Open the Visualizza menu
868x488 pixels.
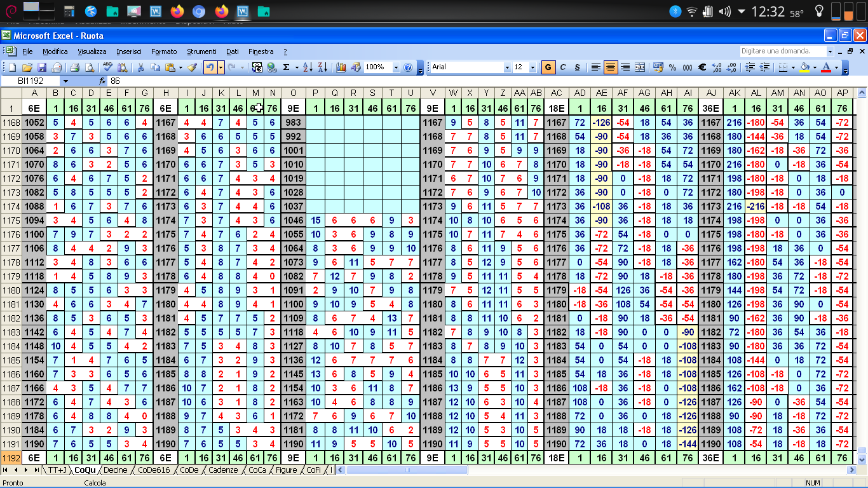(92, 51)
